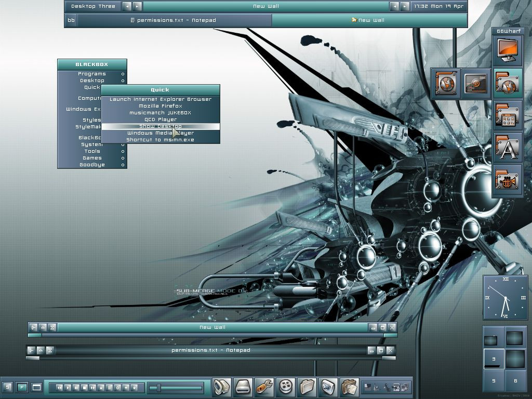Expand the Tools submenu

coord(92,151)
